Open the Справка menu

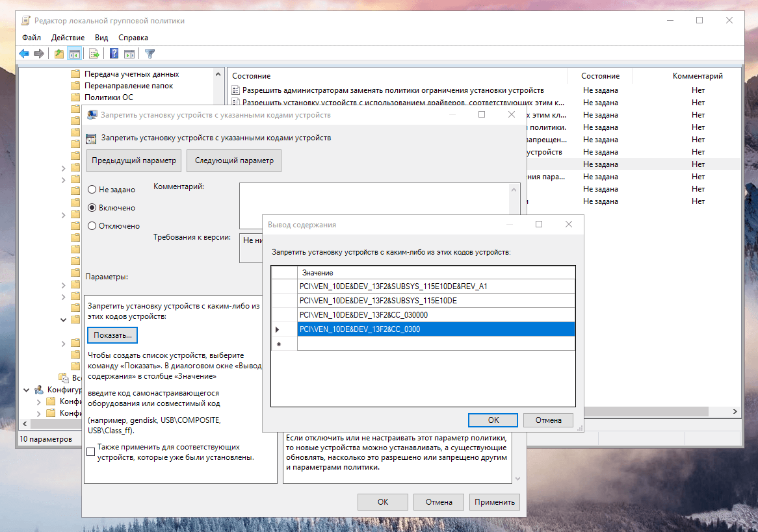[133, 37]
